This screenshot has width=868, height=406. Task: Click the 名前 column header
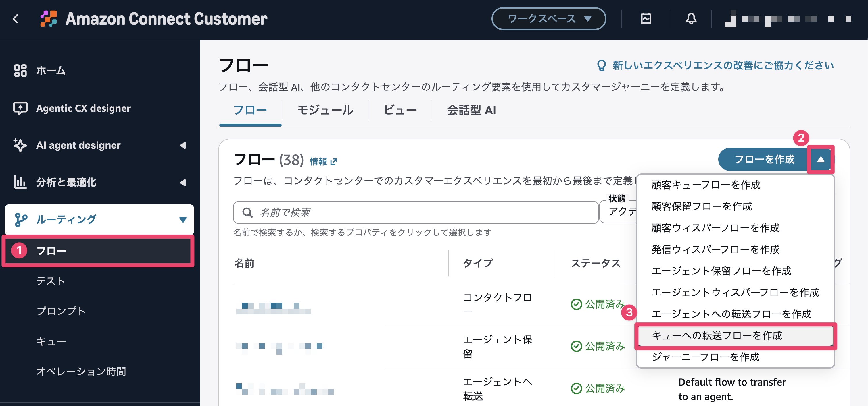click(x=244, y=263)
